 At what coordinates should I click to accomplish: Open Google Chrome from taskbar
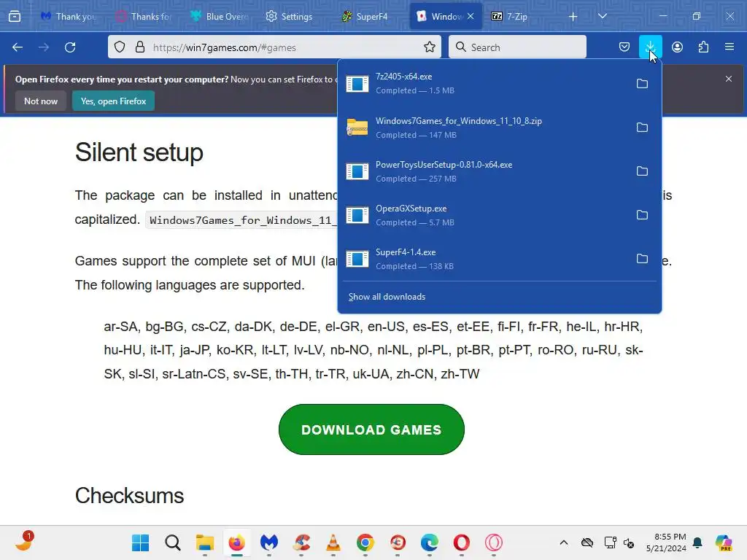365,542
